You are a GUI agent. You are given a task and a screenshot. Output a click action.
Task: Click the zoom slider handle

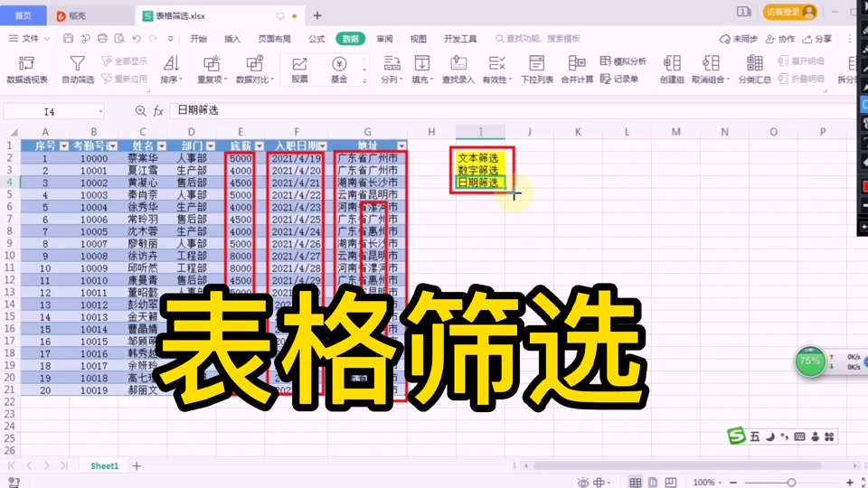[x=791, y=483]
